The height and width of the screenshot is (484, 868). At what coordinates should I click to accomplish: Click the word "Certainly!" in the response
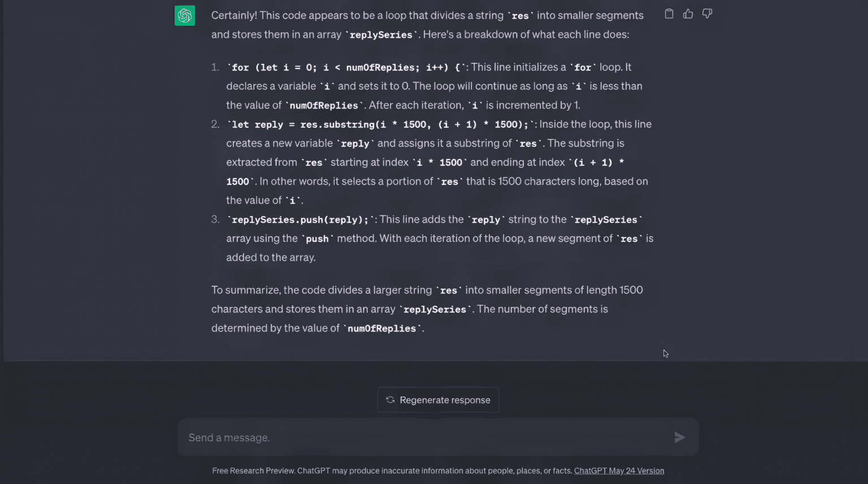pos(234,16)
